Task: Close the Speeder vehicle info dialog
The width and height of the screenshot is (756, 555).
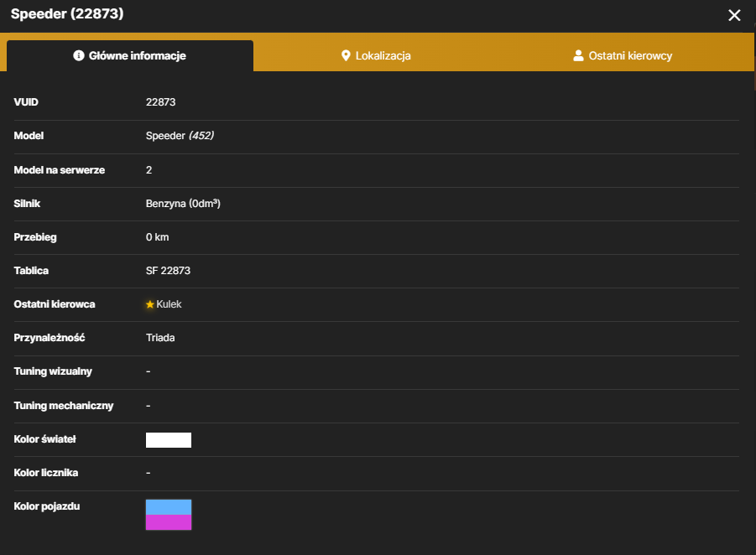Action: click(734, 15)
